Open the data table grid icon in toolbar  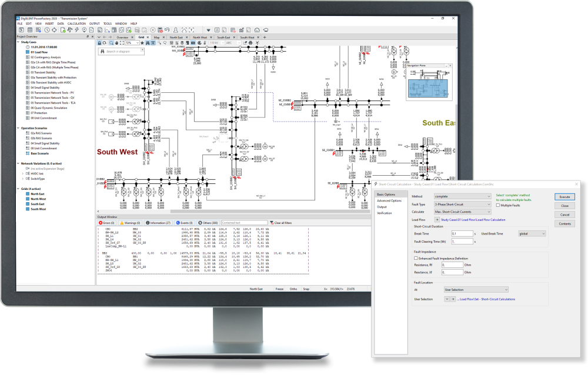[x=30, y=30]
